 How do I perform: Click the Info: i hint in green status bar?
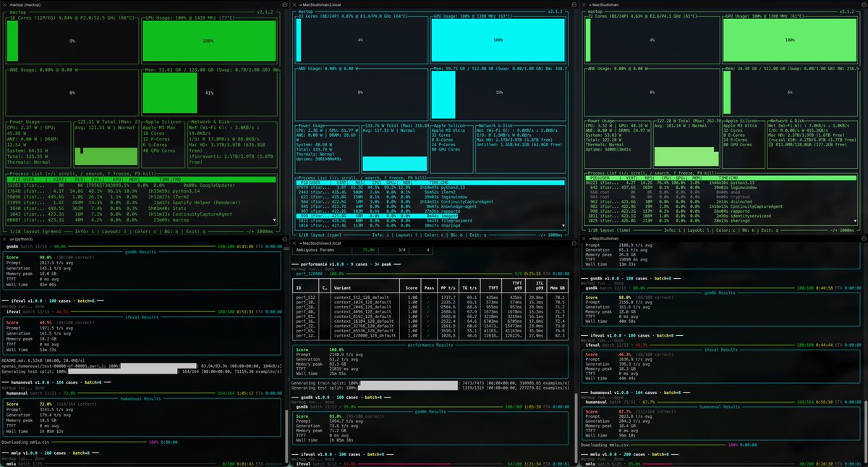coord(85,231)
